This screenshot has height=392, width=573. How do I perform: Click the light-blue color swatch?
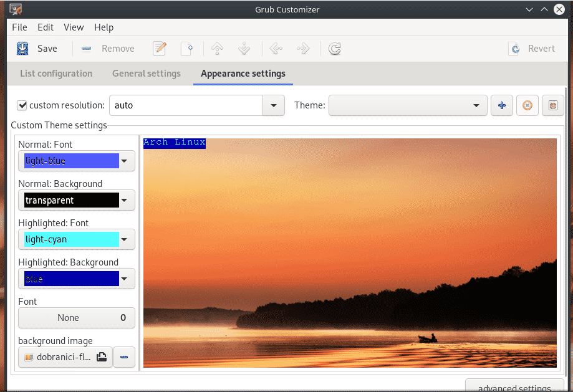tap(71, 161)
